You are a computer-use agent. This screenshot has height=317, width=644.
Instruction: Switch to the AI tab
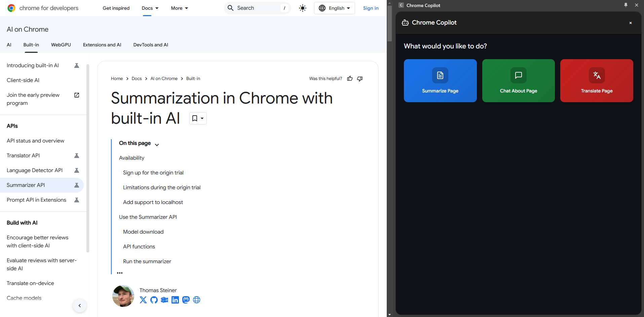(x=9, y=45)
